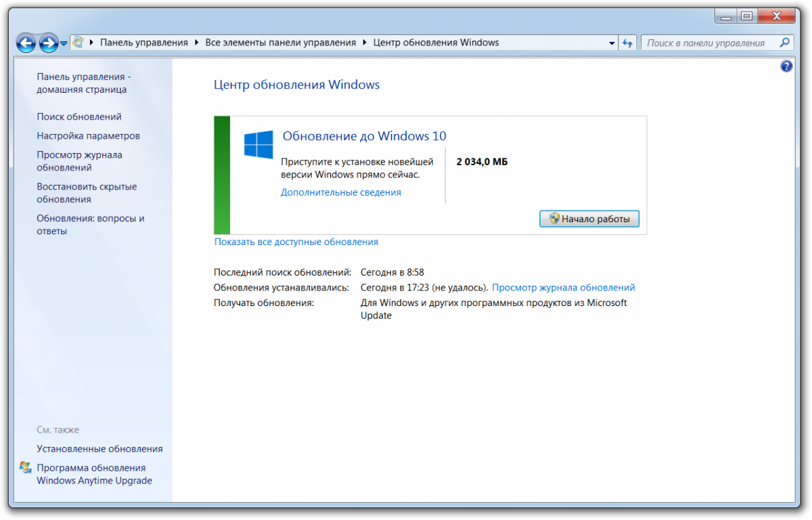Maximize the window
The height and width of the screenshot is (520, 812).
pos(746,16)
